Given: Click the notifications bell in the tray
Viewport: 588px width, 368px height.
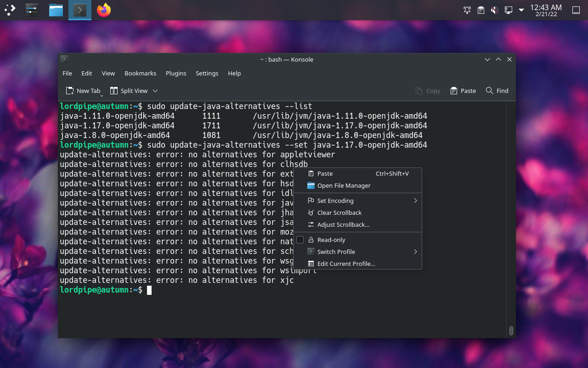Looking at the screenshot, I should [467, 10].
